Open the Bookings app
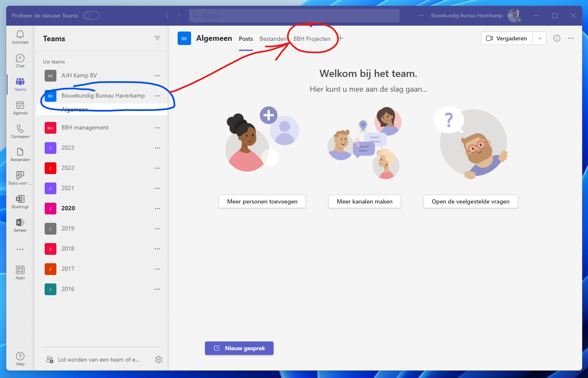 tap(20, 202)
